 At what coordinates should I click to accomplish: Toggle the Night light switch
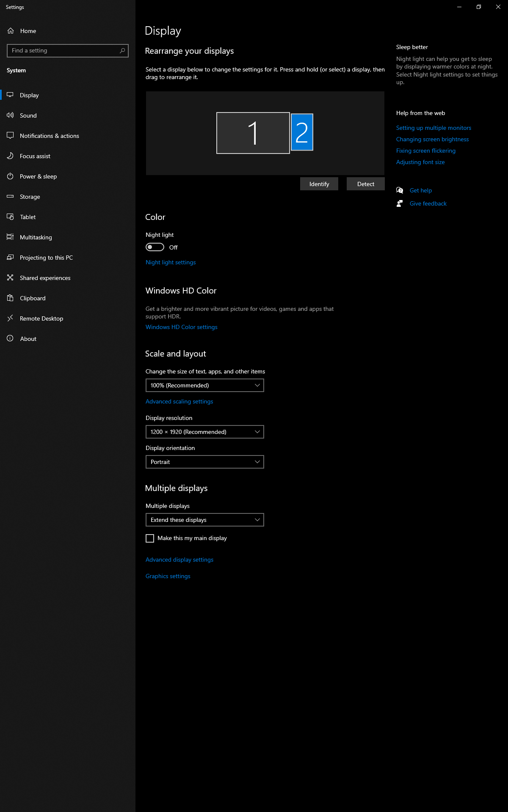(155, 247)
